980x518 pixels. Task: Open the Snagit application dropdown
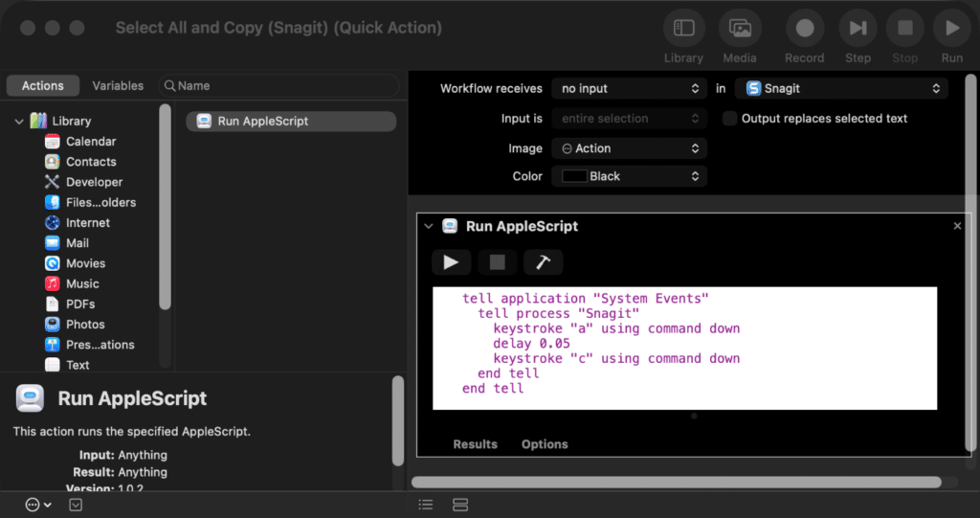pos(841,88)
